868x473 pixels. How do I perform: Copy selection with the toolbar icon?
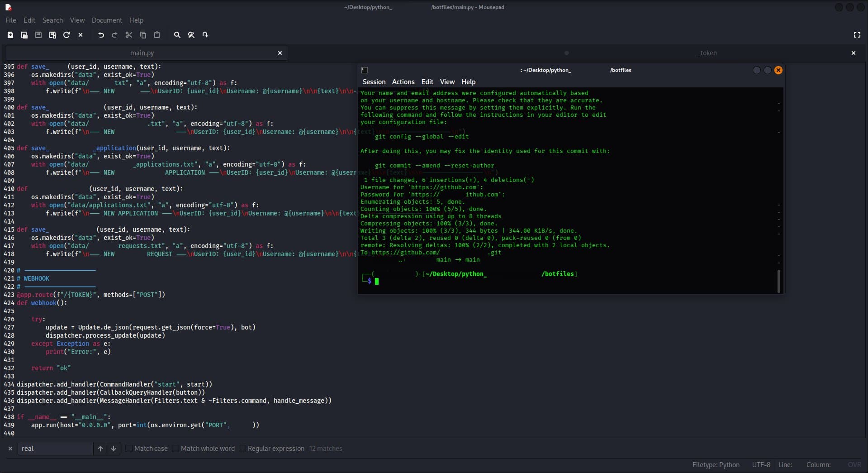[143, 35]
